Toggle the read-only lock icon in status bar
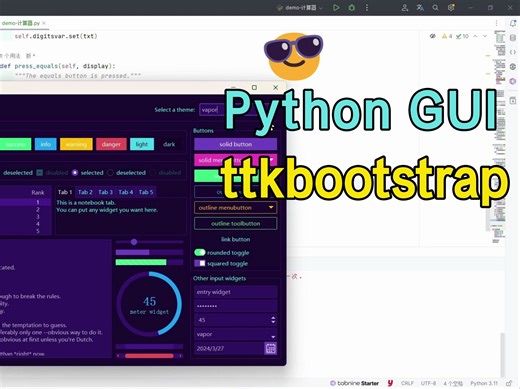Screen dimensions: 520x389 pos(509,383)
